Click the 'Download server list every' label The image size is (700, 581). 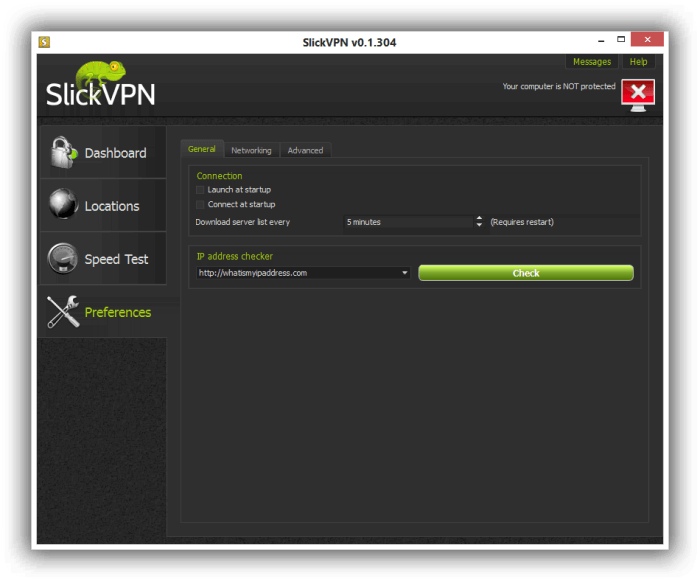click(242, 222)
